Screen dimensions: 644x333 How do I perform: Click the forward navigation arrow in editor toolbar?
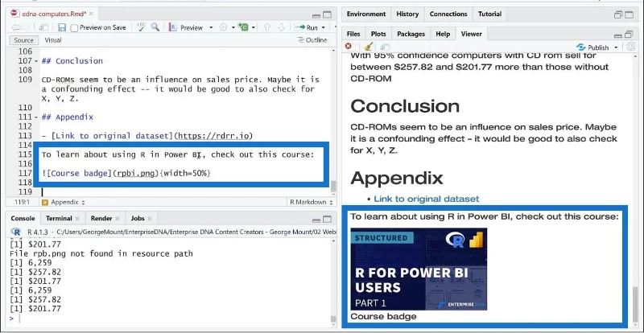click(x=25, y=27)
